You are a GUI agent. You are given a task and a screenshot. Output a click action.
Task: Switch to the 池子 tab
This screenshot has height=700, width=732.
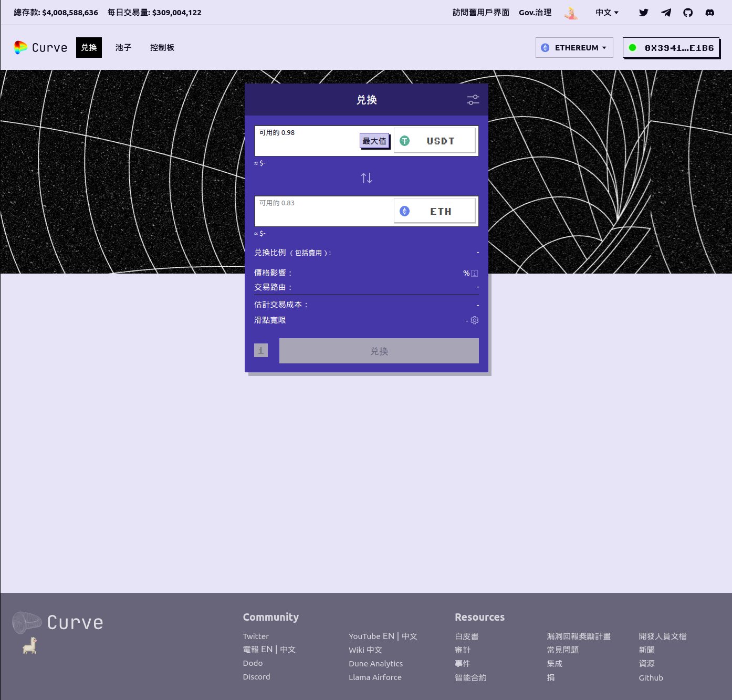(x=123, y=47)
